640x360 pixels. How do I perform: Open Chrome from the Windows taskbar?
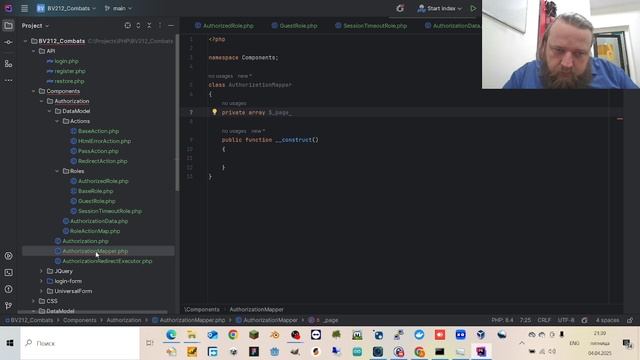point(233,335)
